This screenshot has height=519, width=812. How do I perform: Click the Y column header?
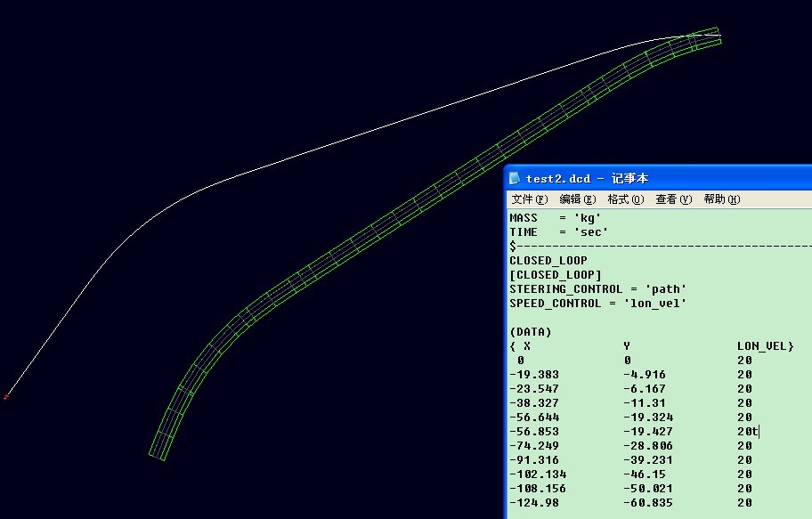point(627,346)
